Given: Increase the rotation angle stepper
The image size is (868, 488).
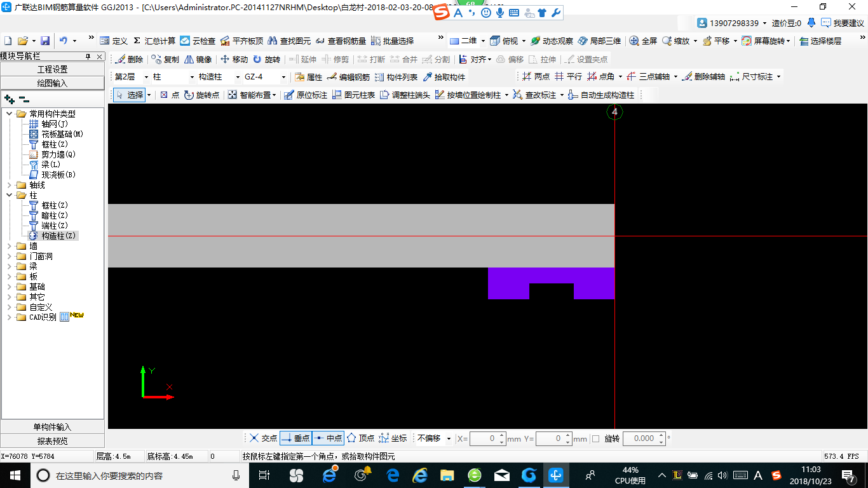Looking at the screenshot, I should (x=661, y=435).
